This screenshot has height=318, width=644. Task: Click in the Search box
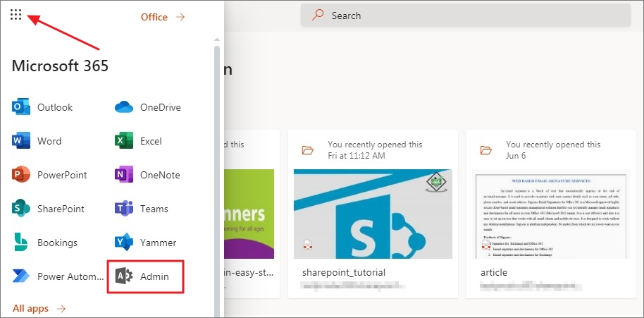pos(465,16)
